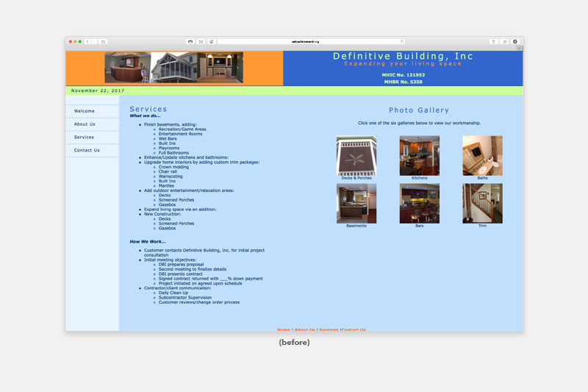Screen dimensions: 588x392
Task: Click the rightmost round toolbar icon
Action: [x=515, y=42]
